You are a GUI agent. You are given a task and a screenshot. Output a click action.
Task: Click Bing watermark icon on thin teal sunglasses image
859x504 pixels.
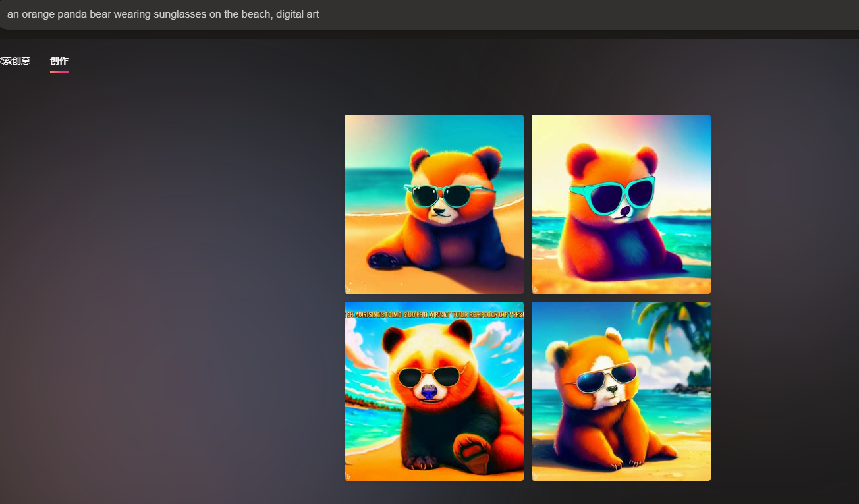click(x=348, y=289)
